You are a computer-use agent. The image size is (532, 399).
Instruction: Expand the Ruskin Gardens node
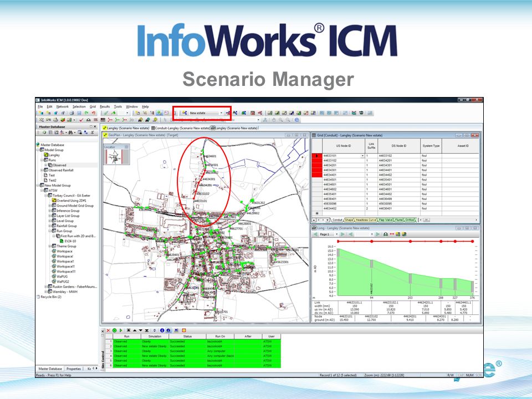[46, 287]
